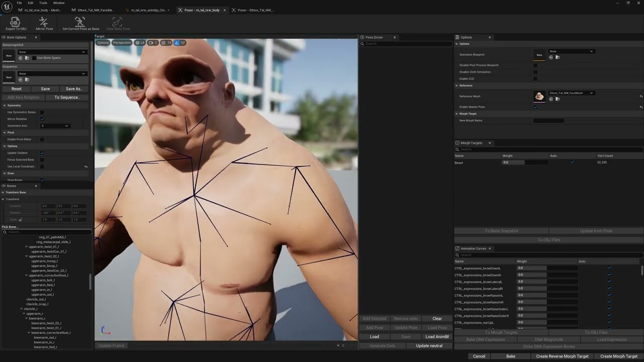Enable Use Symmetric Bones checkbox

(x=42, y=112)
